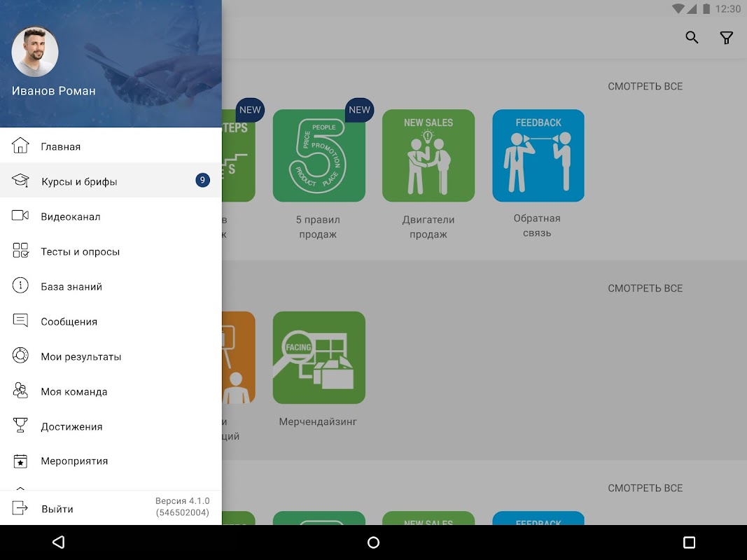
Task: Open the partially hidden STEPS course tile
Action: click(239, 155)
